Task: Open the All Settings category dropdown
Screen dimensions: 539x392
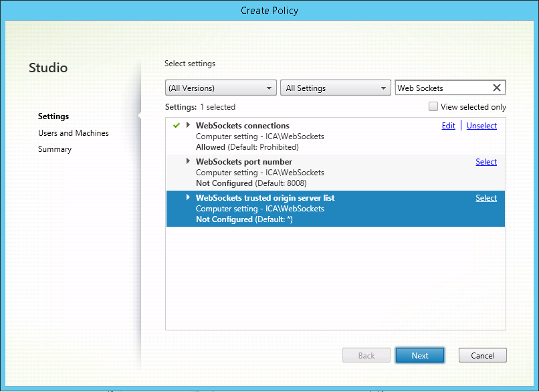Action: click(x=335, y=88)
